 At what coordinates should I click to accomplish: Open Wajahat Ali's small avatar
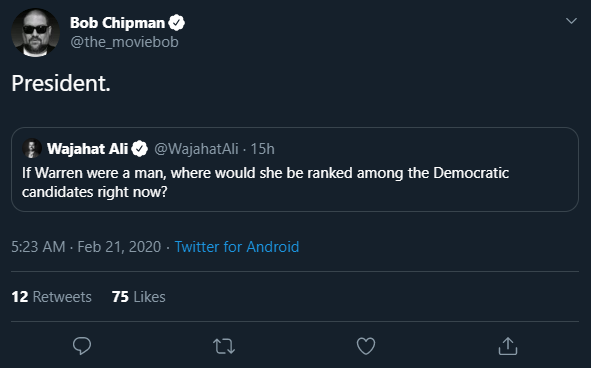32,148
